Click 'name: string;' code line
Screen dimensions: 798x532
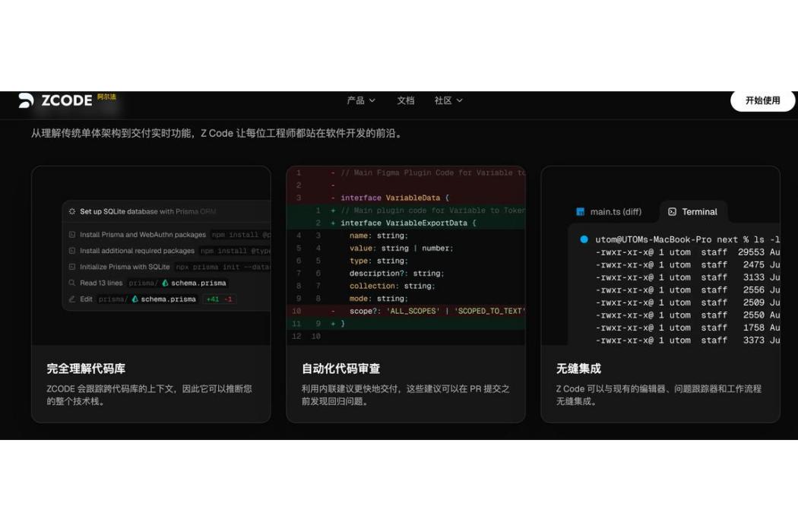378,236
